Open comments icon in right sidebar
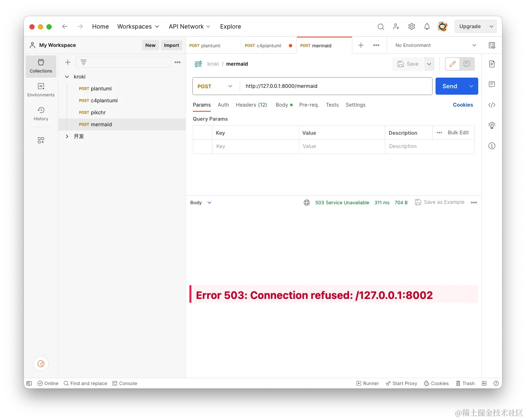 tap(492, 84)
